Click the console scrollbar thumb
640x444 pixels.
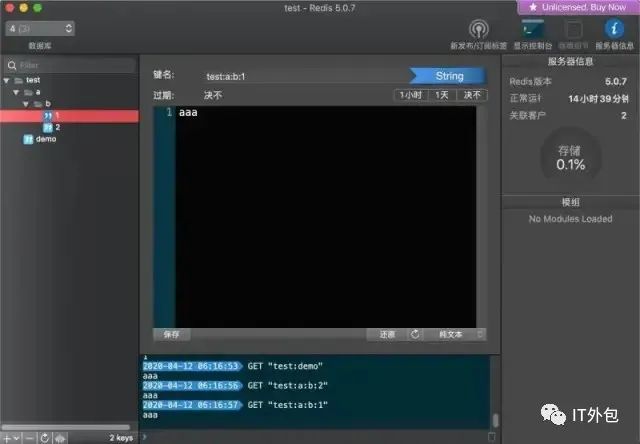click(496, 420)
